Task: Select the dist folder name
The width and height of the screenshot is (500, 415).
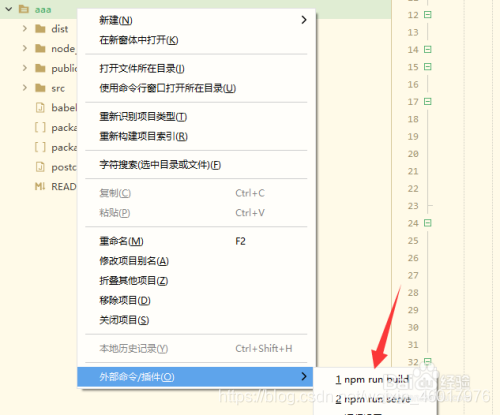Action: [60, 29]
